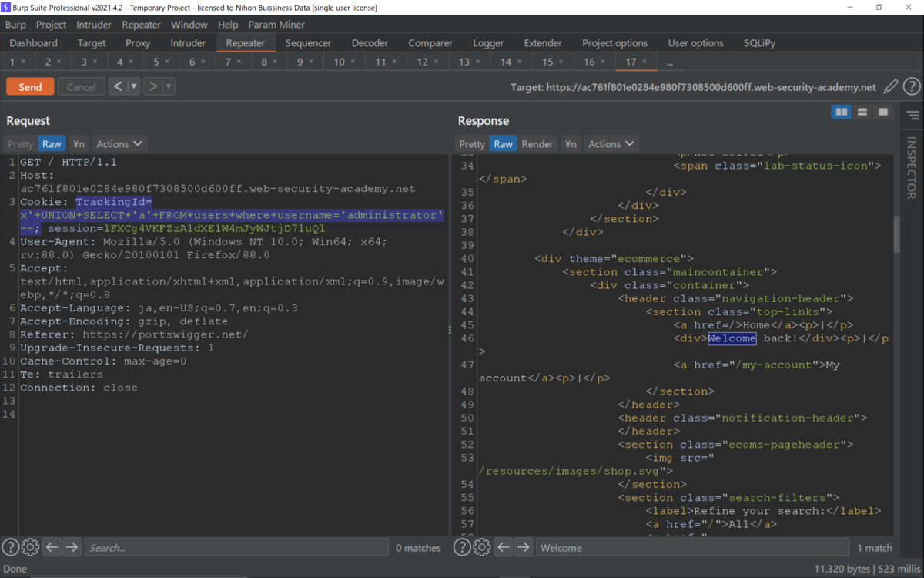This screenshot has width=924, height=578.
Task: Go to previous match in response search
Action: [x=504, y=547]
